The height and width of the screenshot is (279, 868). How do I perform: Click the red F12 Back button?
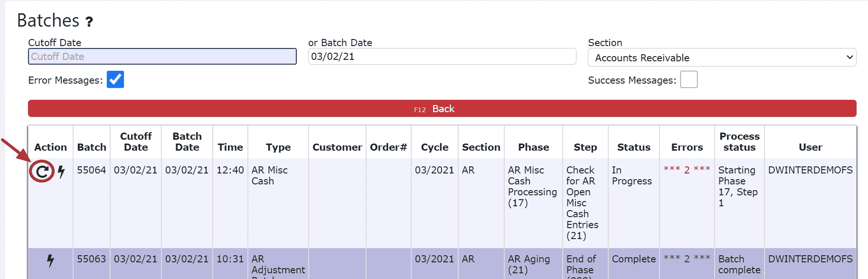(x=442, y=109)
